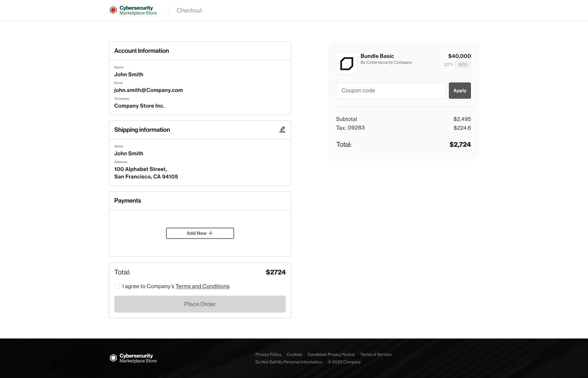Click the QTY 500 quantity field

(463, 65)
